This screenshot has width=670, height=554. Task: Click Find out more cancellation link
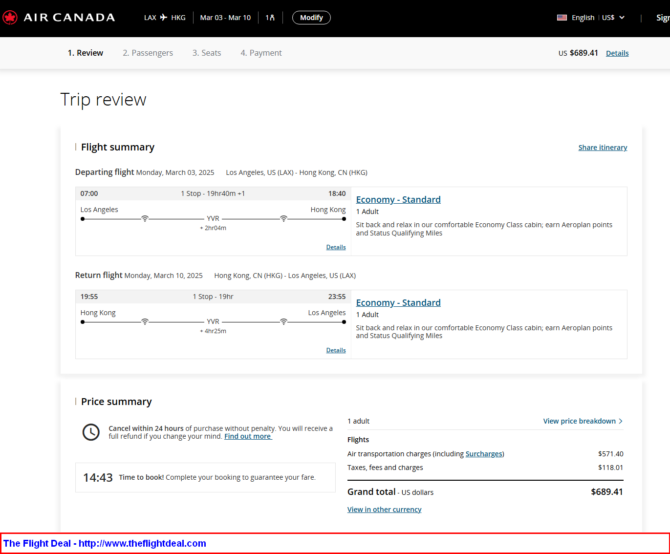pos(248,436)
